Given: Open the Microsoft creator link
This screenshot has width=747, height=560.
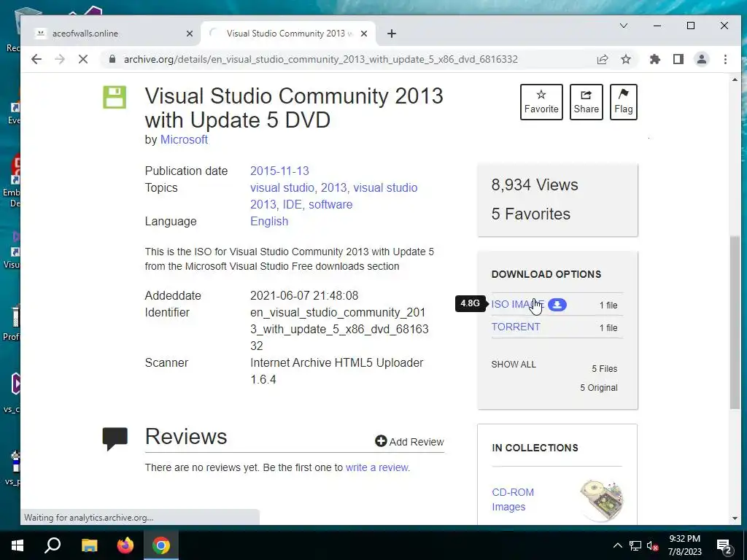Looking at the screenshot, I should (x=184, y=139).
